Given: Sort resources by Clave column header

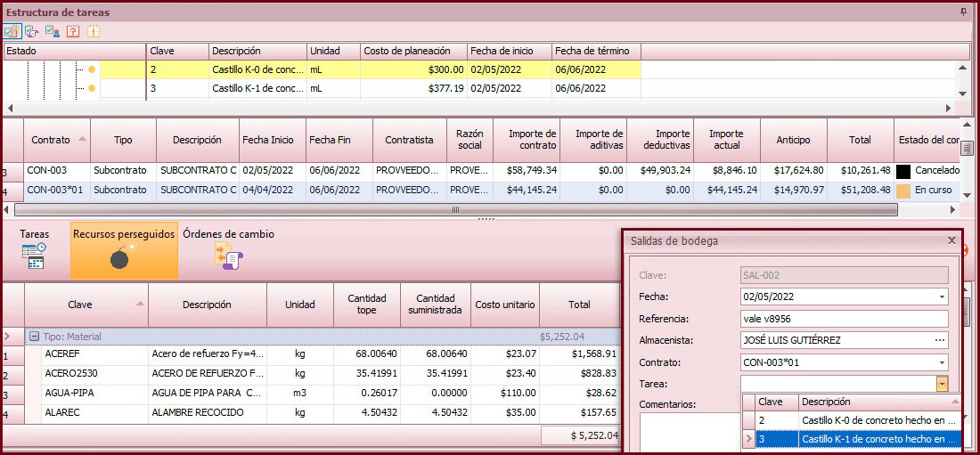Looking at the screenshot, I should [86, 305].
